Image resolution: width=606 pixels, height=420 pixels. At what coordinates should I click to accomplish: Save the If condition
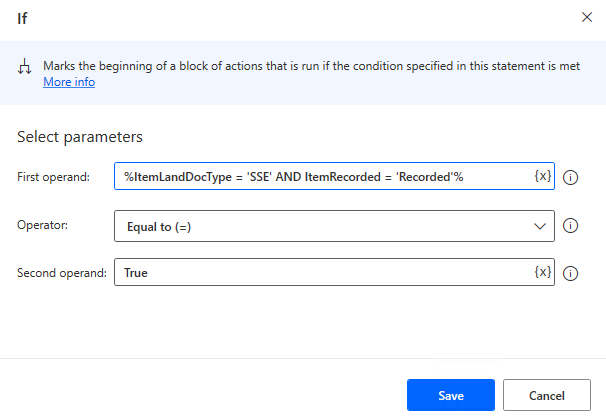point(451,395)
